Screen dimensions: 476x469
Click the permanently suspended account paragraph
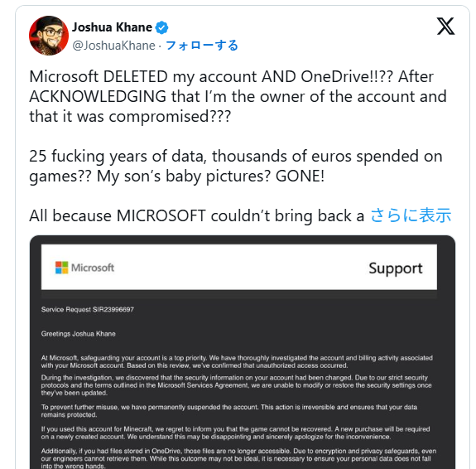click(x=229, y=411)
